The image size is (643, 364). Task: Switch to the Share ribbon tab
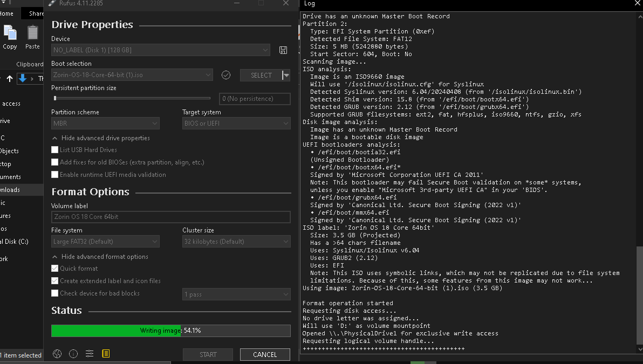coord(36,13)
